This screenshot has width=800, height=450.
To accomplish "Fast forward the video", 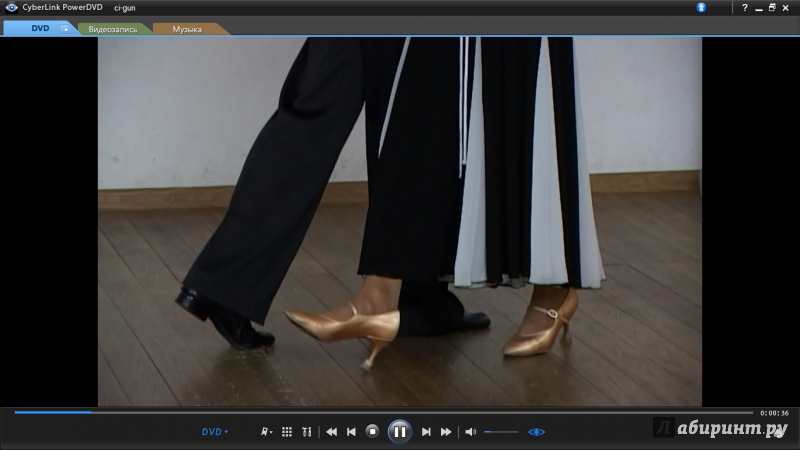I will click(x=446, y=431).
